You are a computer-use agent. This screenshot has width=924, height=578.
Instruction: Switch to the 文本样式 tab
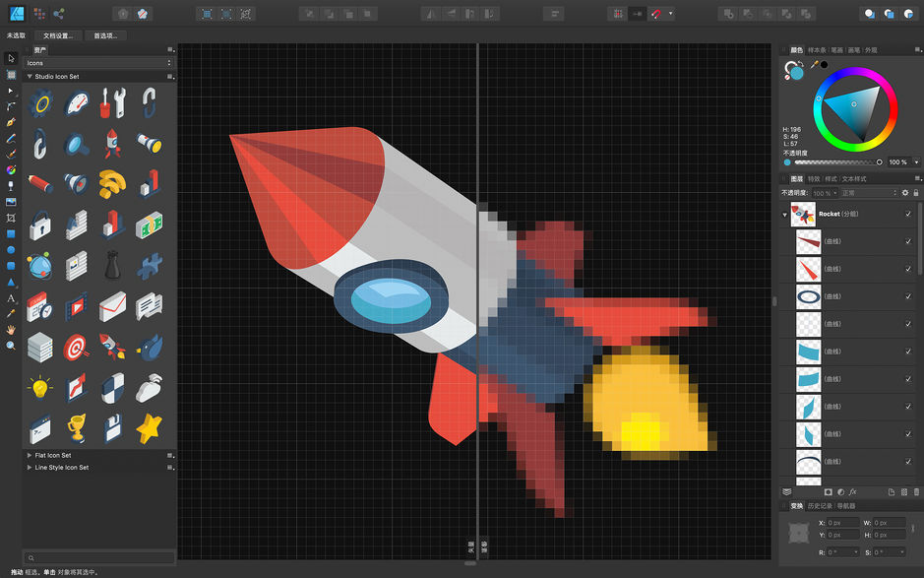(x=854, y=178)
